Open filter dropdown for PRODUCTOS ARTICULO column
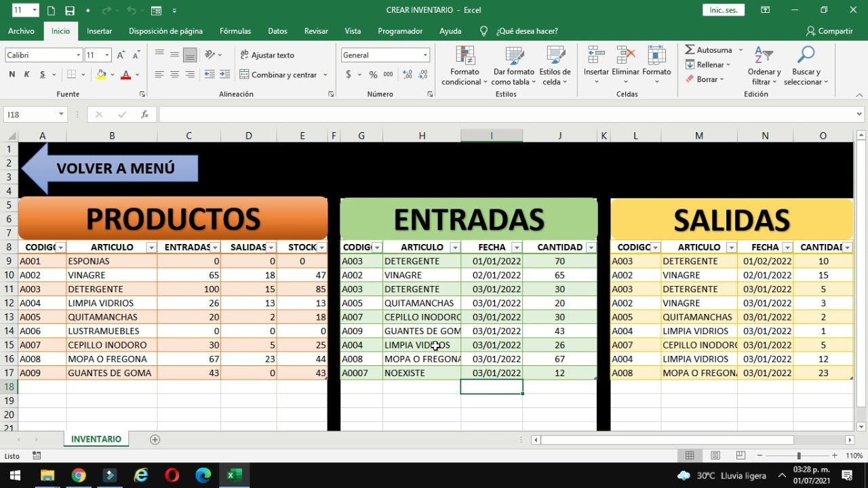The height and width of the screenshot is (488, 868). [x=151, y=247]
